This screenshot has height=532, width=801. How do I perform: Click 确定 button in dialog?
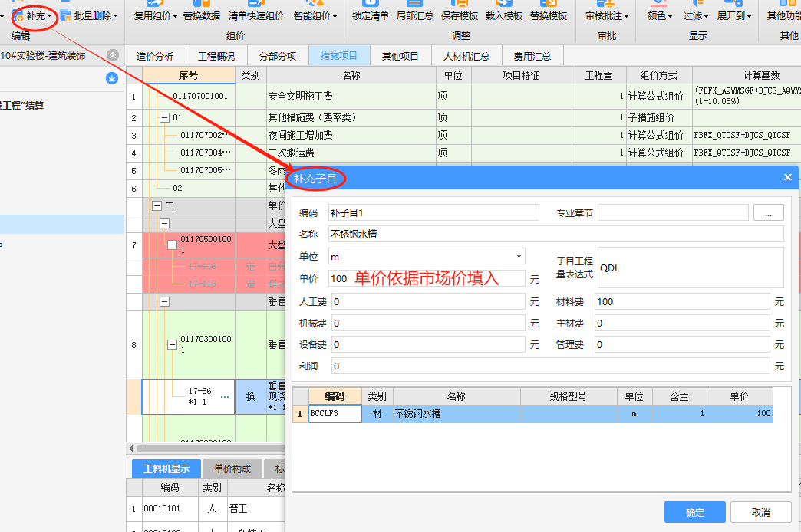pos(695,512)
